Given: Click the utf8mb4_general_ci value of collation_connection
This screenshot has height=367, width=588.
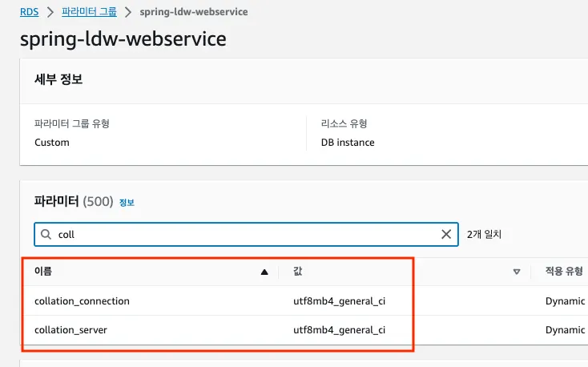Looking at the screenshot, I should click(x=340, y=301).
